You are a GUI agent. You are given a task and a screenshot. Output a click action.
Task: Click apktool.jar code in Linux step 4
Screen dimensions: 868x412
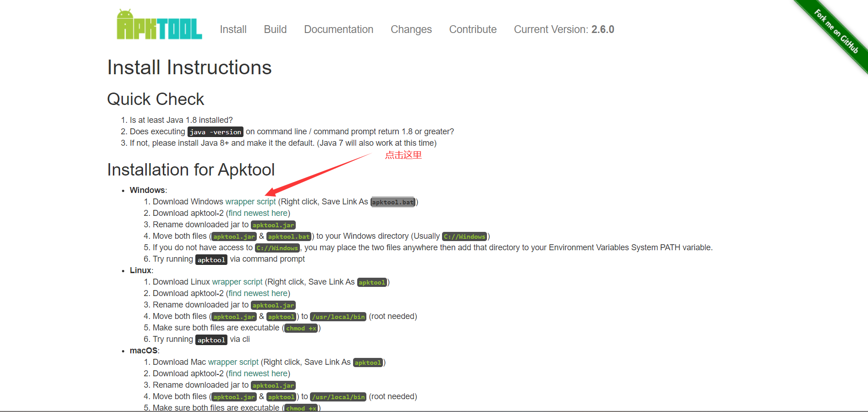coord(234,317)
